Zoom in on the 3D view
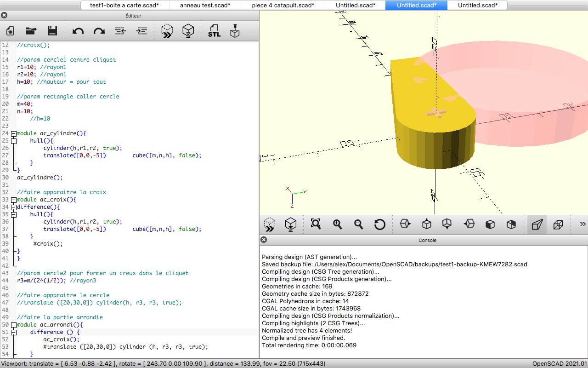588x368 pixels. pos(337,224)
